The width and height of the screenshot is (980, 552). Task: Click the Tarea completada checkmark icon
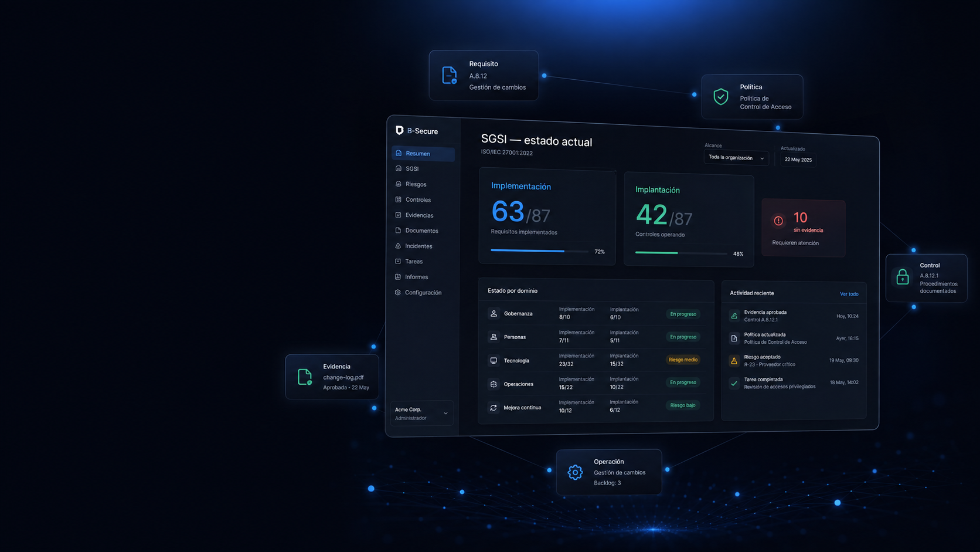click(x=734, y=383)
